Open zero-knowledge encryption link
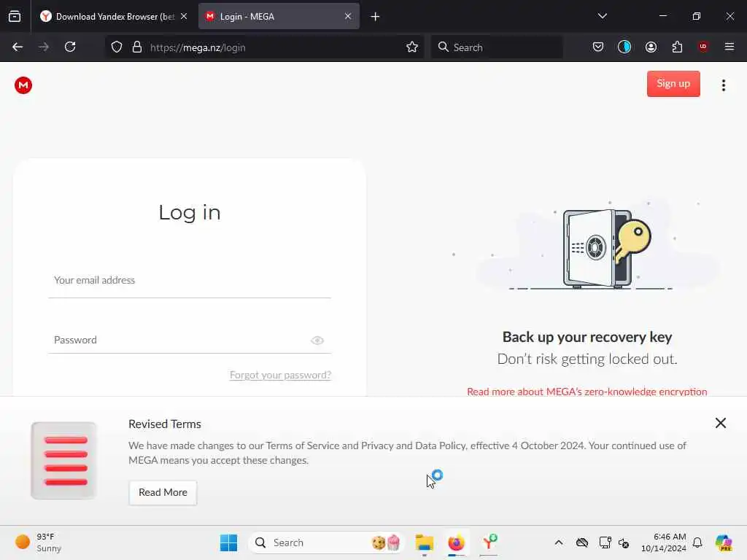The width and height of the screenshot is (747, 560). tap(587, 392)
